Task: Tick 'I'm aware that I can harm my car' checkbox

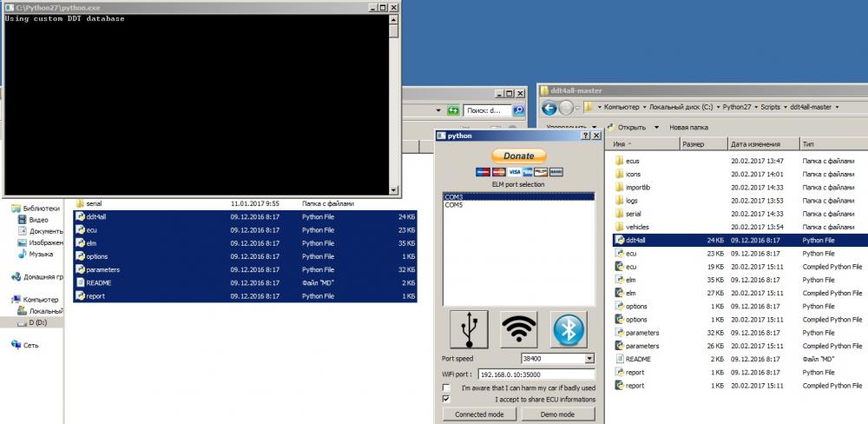Action: tap(446, 388)
